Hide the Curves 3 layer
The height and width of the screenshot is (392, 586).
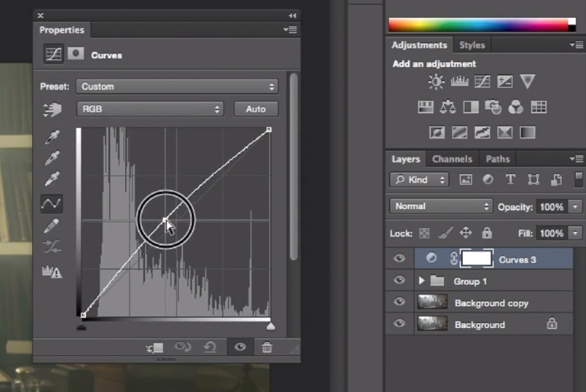point(399,258)
